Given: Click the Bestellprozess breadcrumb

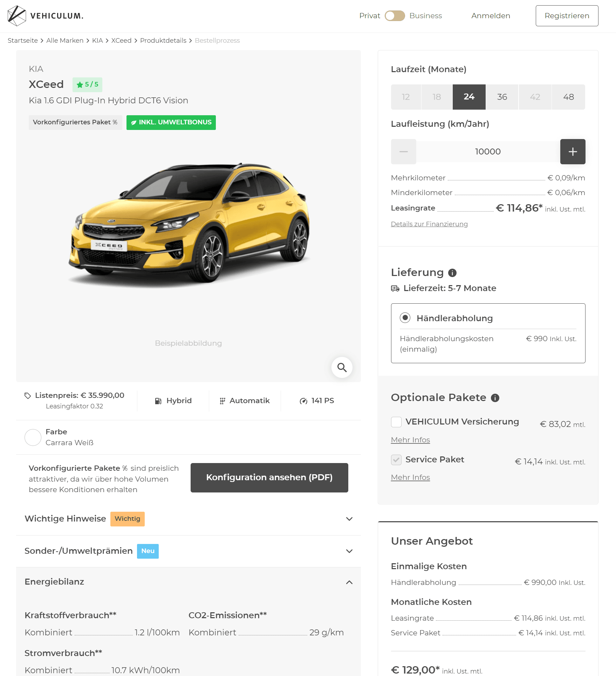Looking at the screenshot, I should [x=217, y=41].
